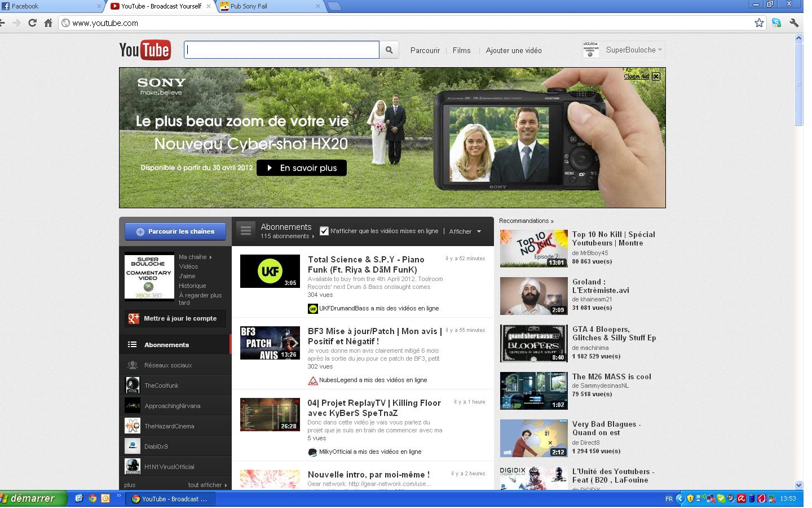Open Internet Explorer quick launch icon
This screenshot has width=812, height=508.
[79, 498]
